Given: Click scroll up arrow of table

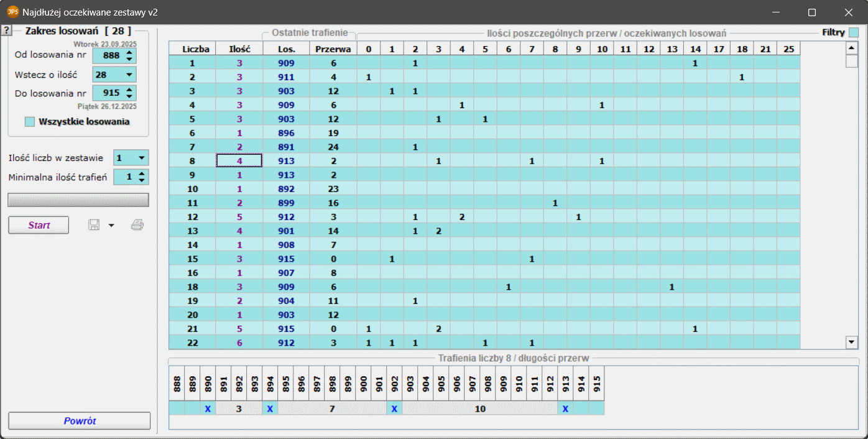Looking at the screenshot, I should click(851, 49).
